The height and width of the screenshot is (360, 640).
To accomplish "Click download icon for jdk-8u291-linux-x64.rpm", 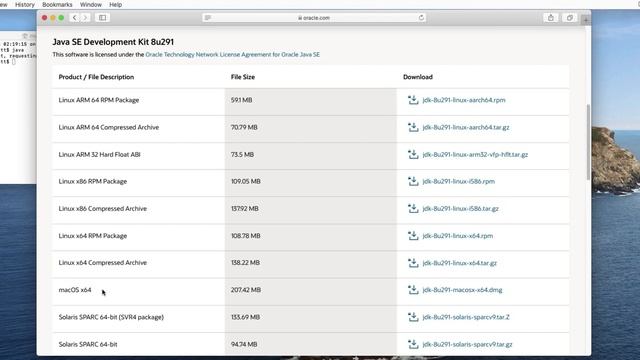I will pos(413,236).
